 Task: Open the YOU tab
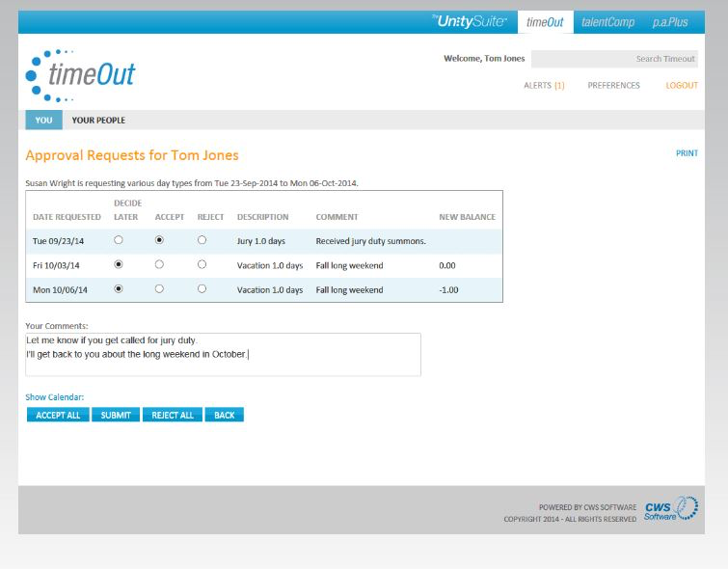tap(43, 120)
